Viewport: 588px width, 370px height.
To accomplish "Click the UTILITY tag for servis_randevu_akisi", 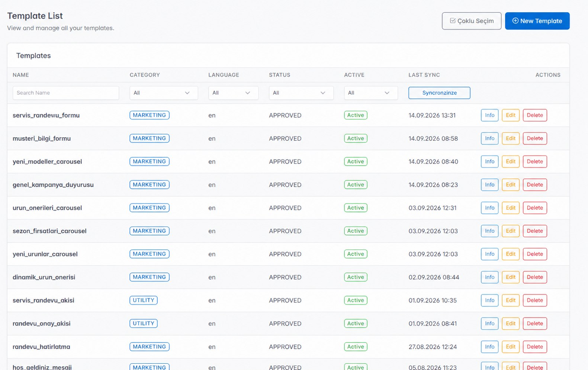I will click(x=144, y=300).
